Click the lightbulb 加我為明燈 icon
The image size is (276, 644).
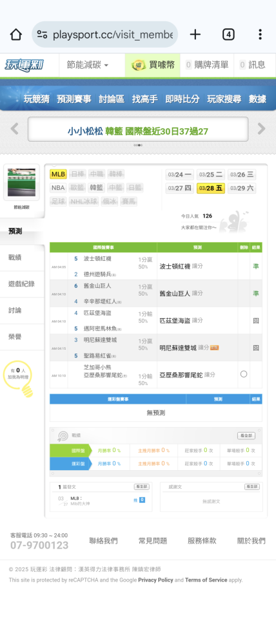pyautogui.click(x=18, y=378)
